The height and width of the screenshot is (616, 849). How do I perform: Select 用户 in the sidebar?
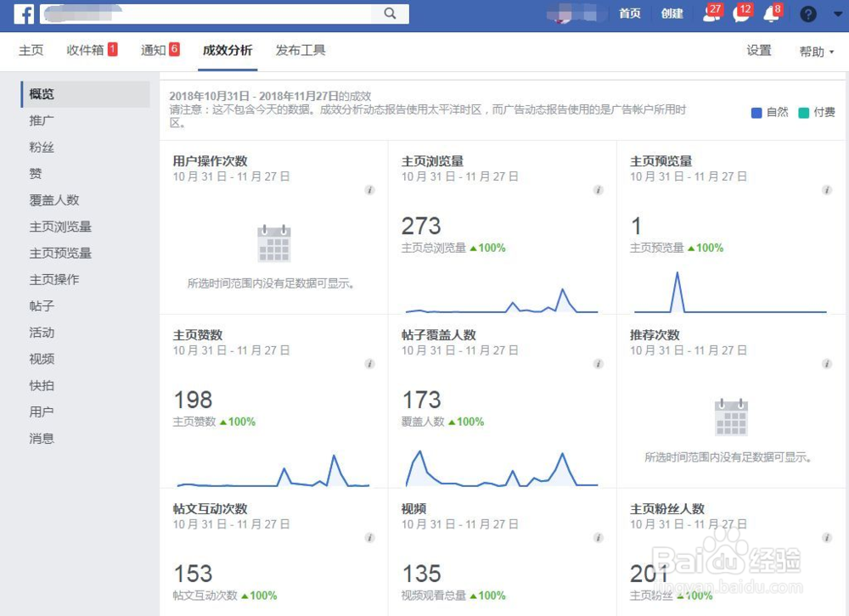(x=41, y=412)
